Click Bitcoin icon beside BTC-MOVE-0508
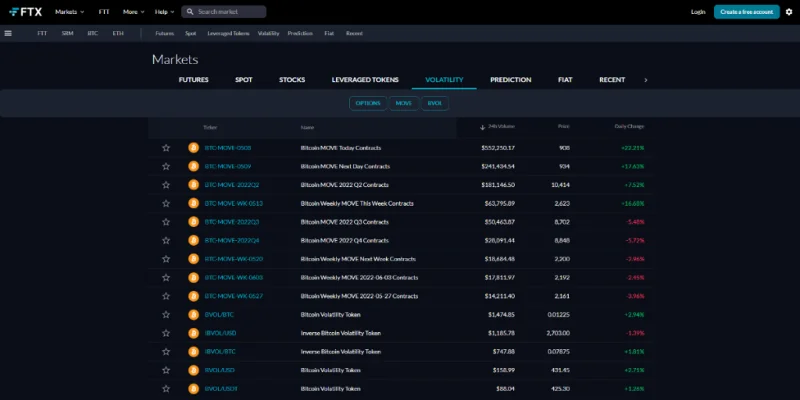800x400 pixels. click(193, 148)
